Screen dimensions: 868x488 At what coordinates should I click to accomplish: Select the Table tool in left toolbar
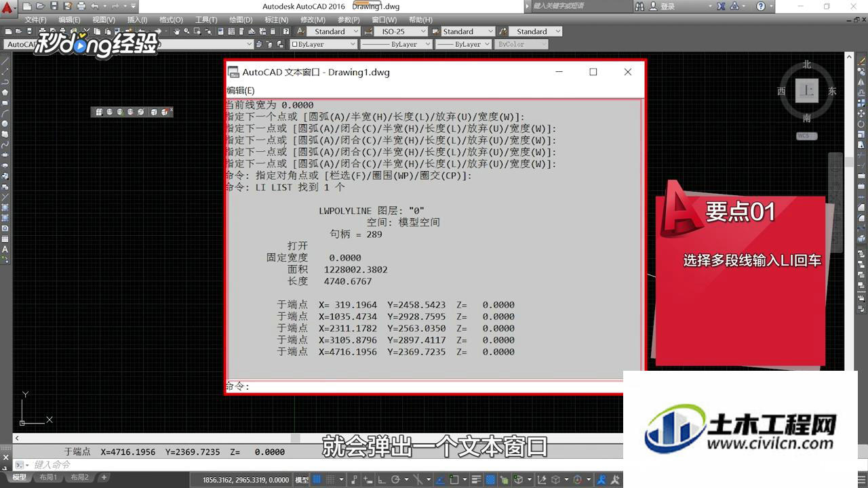(x=5, y=239)
